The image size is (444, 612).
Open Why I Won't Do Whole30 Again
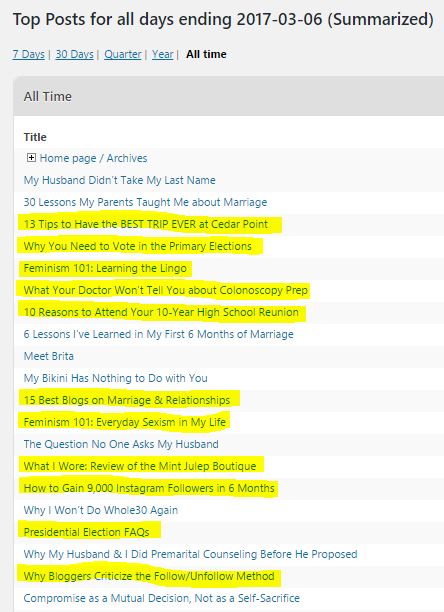pos(101,510)
